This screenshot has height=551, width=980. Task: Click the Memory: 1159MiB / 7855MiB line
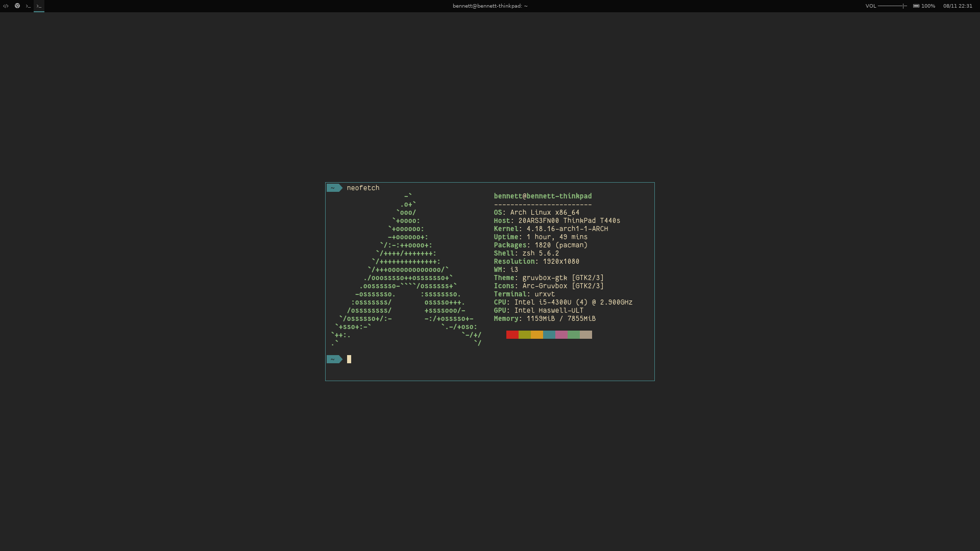(x=545, y=318)
